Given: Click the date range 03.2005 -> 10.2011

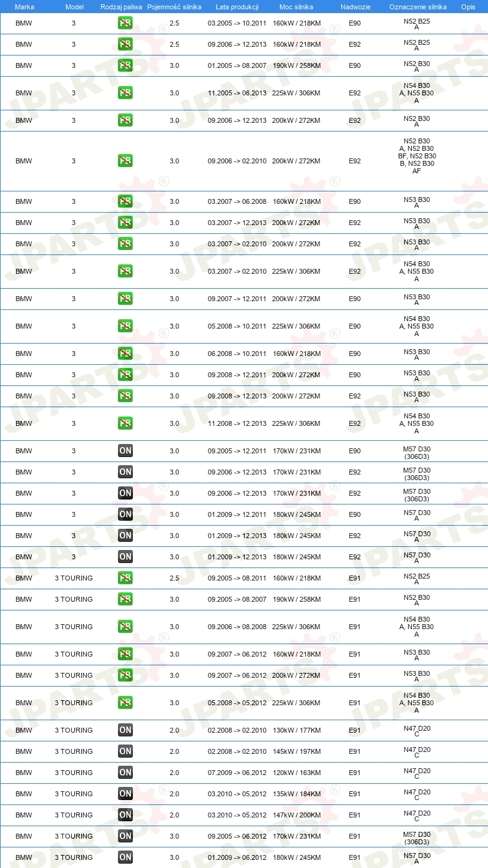Looking at the screenshot, I should [237, 24].
